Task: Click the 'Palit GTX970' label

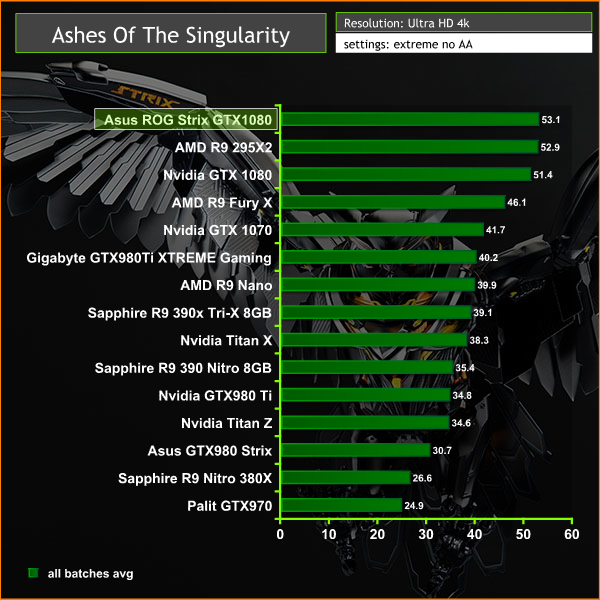Action: coord(230,505)
